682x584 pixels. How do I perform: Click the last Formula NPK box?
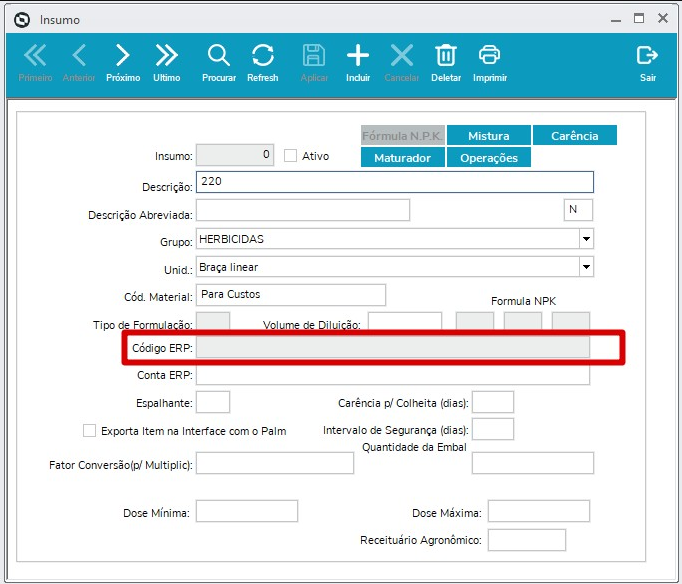coord(571,320)
